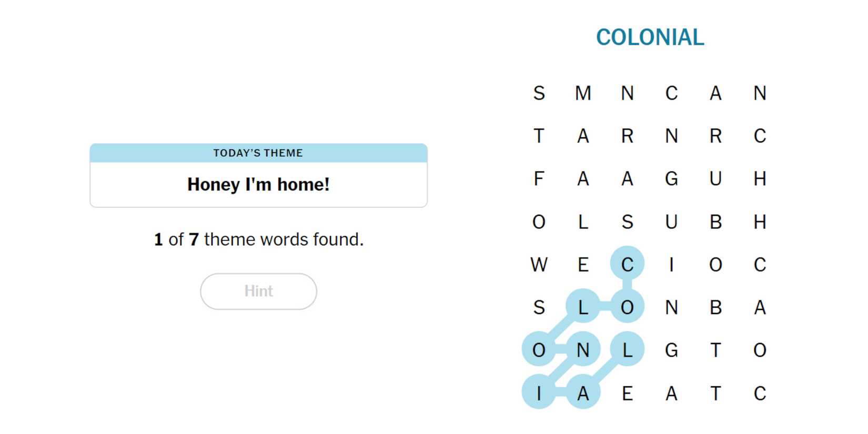The height and width of the screenshot is (434, 868).
Task: Select the N in the top-right corner
Action: tap(760, 93)
